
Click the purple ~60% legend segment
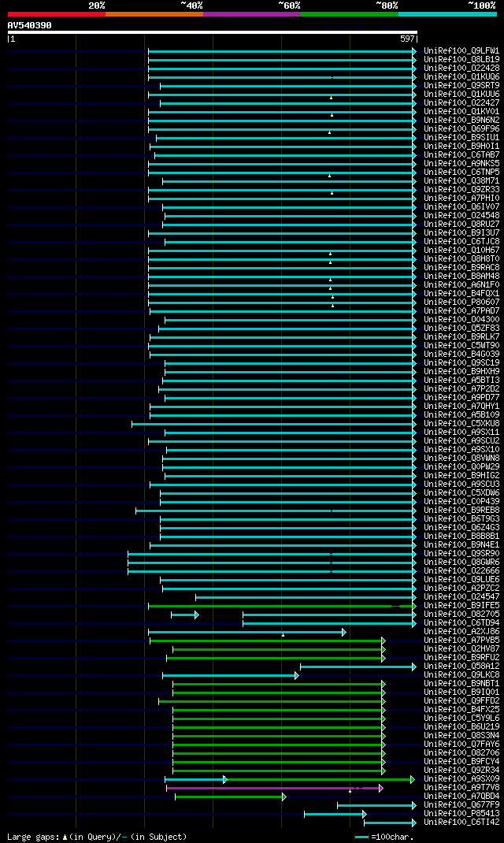(x=252, y=14)
